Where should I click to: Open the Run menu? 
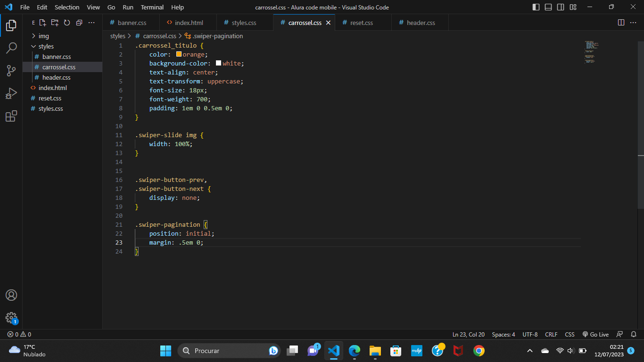[x=128, y=7]
